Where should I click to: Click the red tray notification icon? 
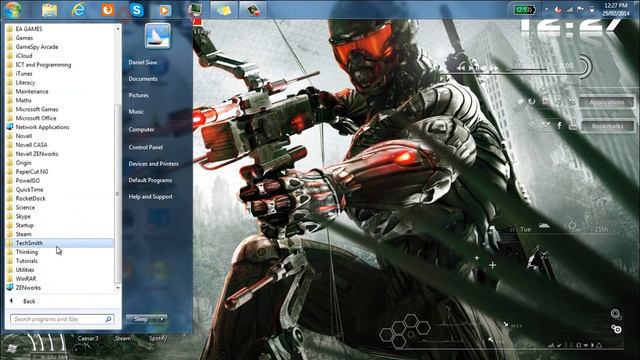(558, 9)
